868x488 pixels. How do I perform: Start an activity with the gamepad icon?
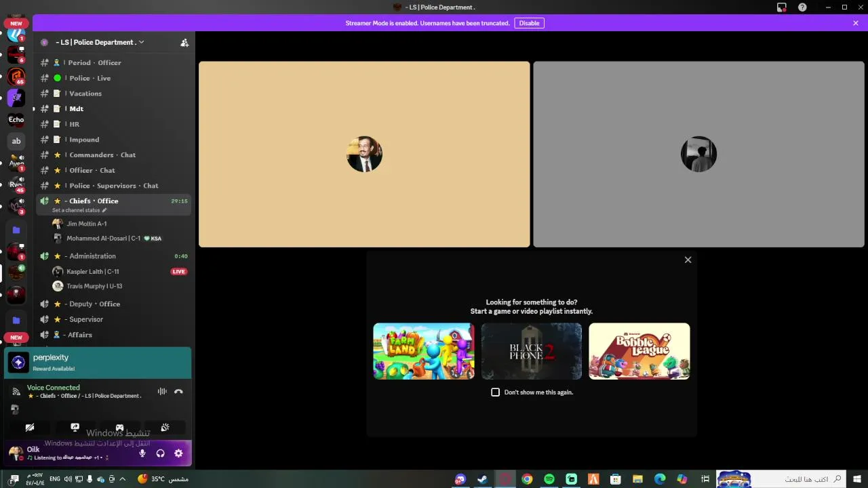click(119, 428)
